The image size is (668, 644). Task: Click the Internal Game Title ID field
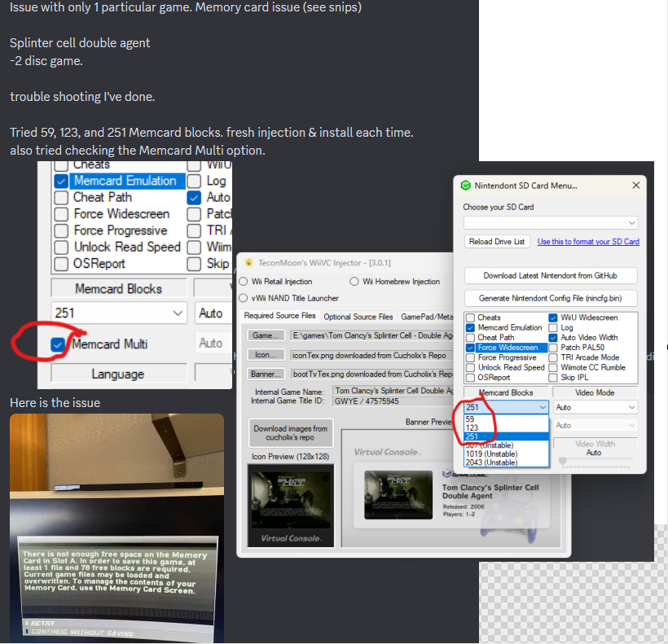(393, 401)
